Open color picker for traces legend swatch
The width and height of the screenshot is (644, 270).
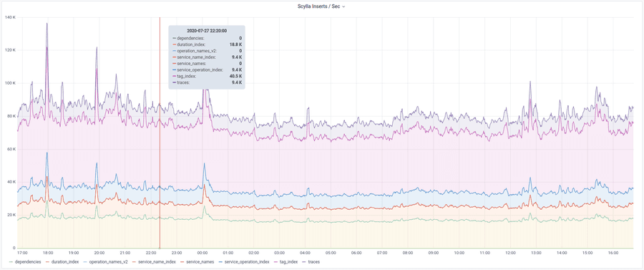click(304, 262)
